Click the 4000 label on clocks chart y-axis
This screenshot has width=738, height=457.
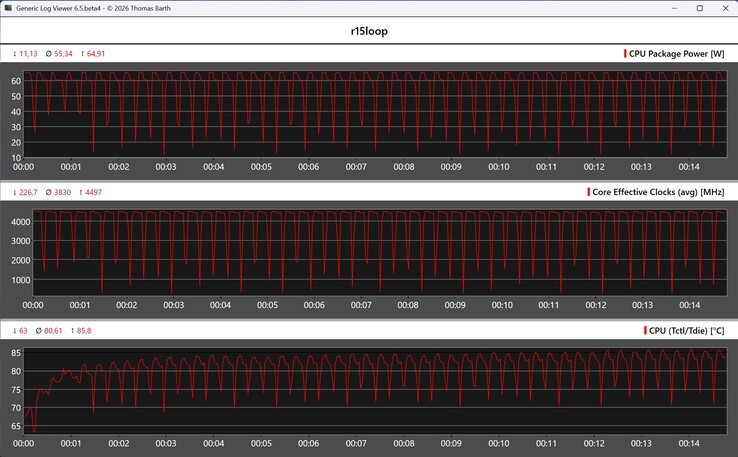pyautogui.click(x=21, y=222)
